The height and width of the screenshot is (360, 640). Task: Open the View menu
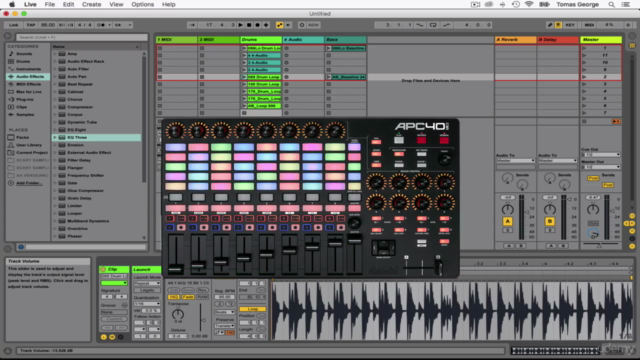(x=116, y=4)
